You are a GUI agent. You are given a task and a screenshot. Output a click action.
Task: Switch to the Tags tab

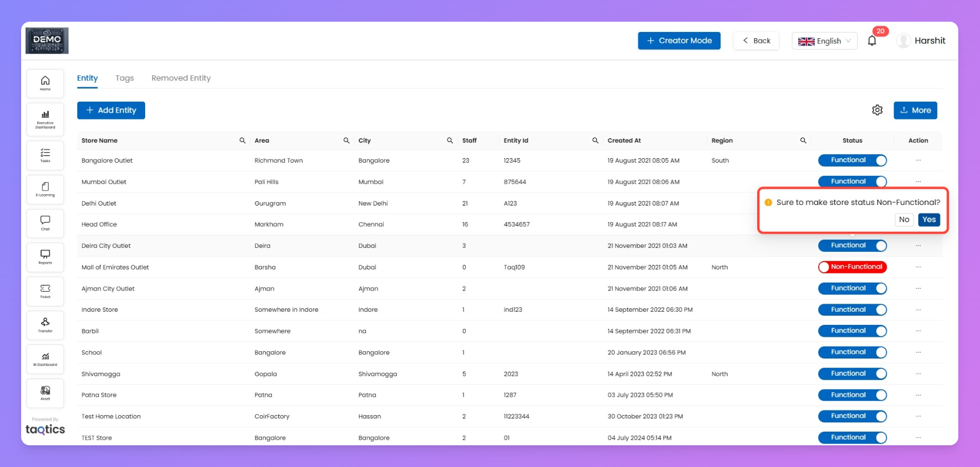coord(125,78)
